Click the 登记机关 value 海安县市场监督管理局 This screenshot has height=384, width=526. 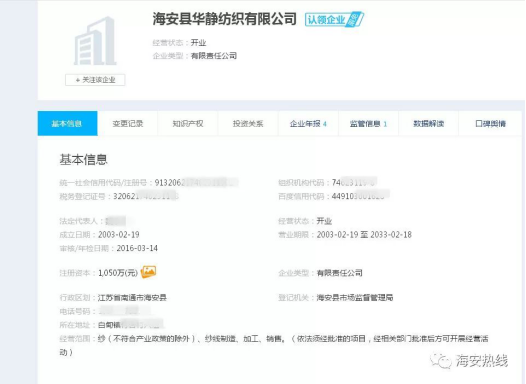[355, 297]
